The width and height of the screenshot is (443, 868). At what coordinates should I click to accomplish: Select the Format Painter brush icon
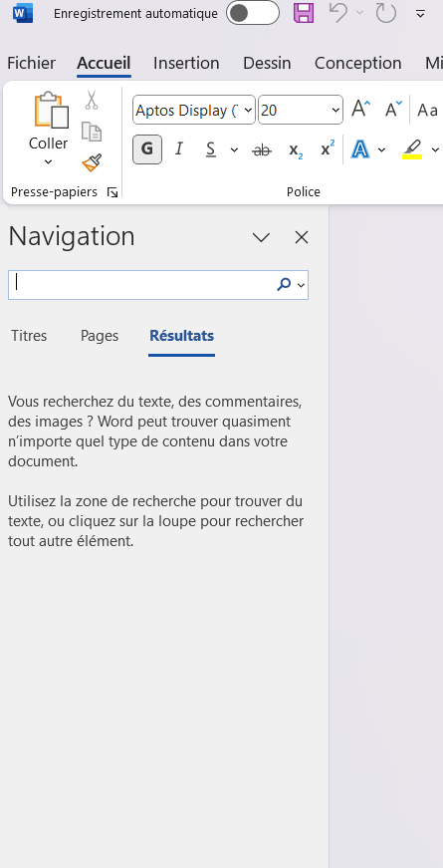[x=92, y=162]
